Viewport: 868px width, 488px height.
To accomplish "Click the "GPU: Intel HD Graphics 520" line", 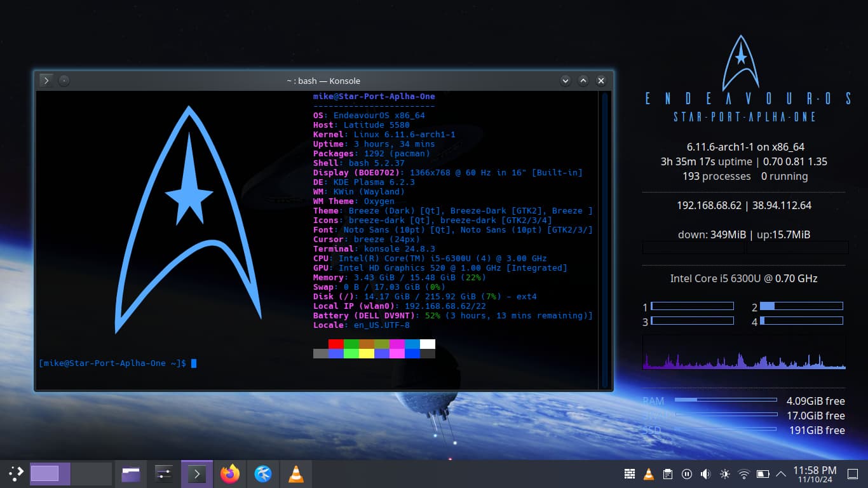I will point(440,268).
